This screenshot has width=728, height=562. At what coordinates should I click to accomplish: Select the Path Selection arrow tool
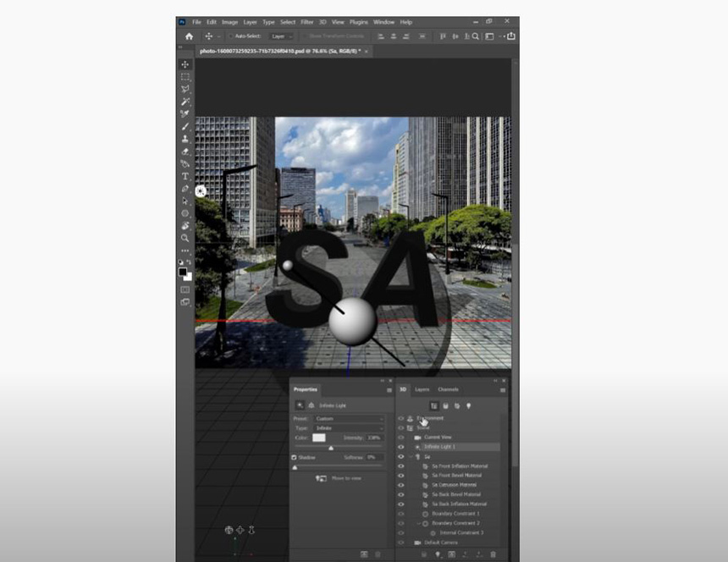coord(185,201)
